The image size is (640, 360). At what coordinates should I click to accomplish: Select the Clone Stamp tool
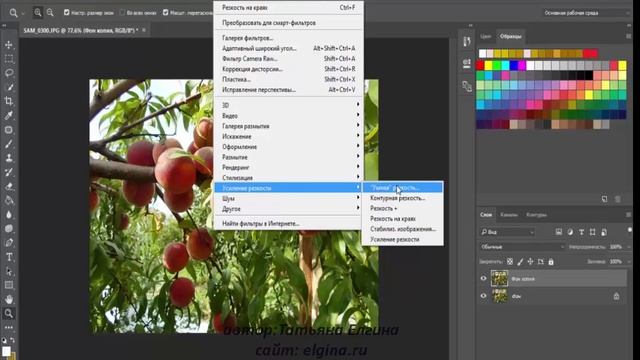tap(9, 158)
